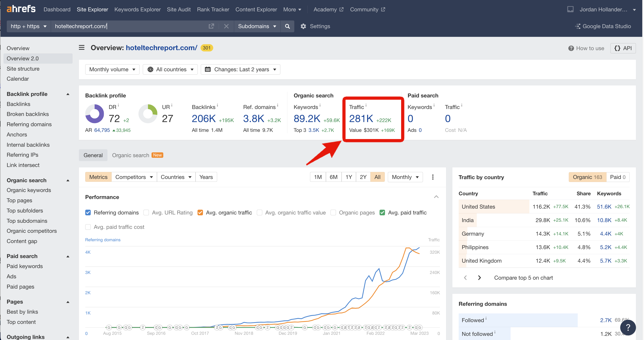Open the chart three-dot options menu
The width and height of the screenshot is (644, 340).
(x=433, y=177)
